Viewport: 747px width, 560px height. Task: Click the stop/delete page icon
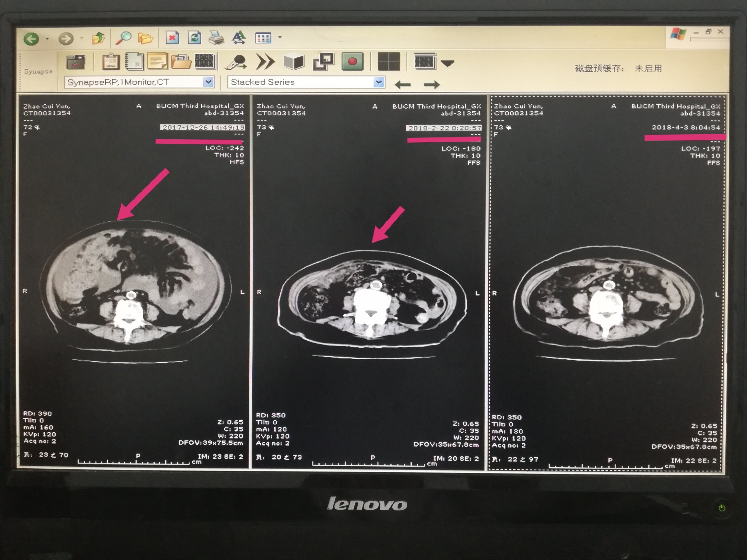click(172, 38)
